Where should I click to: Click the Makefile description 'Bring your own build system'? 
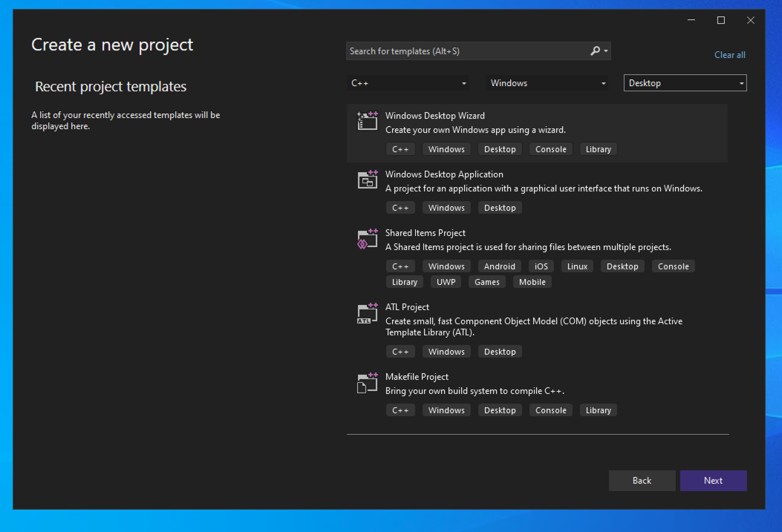point(475,391)
